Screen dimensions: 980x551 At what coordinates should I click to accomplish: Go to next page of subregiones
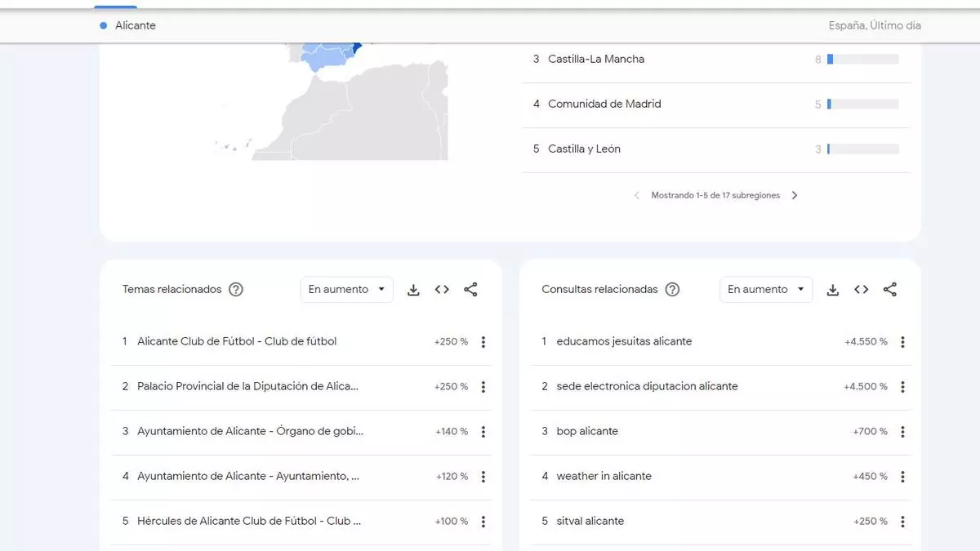(x=795, y=196)
